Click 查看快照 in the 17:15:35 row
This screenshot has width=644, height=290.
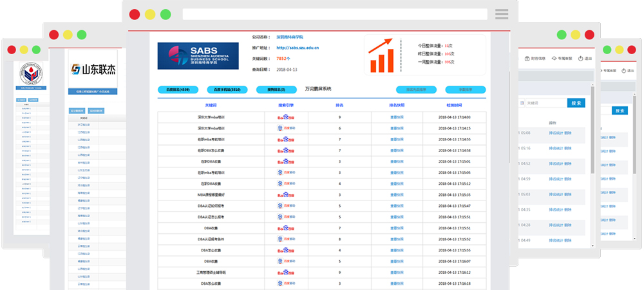coord(397,195)
